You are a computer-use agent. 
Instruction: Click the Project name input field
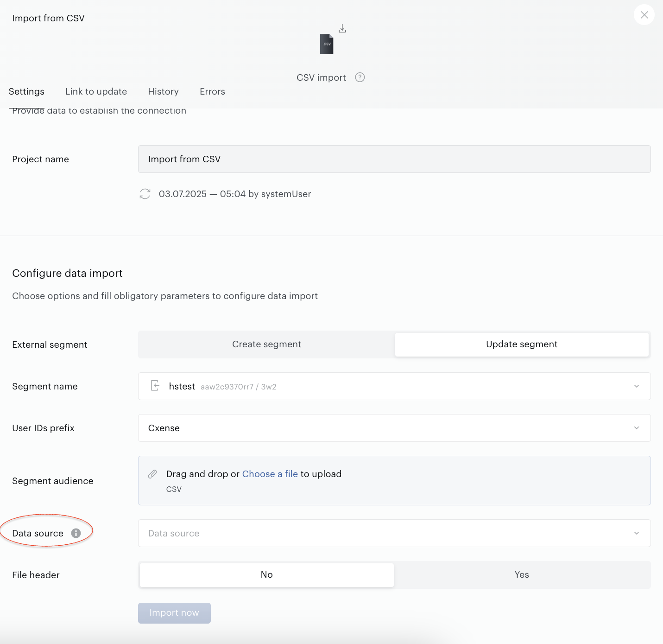click(x=394, y=159)
